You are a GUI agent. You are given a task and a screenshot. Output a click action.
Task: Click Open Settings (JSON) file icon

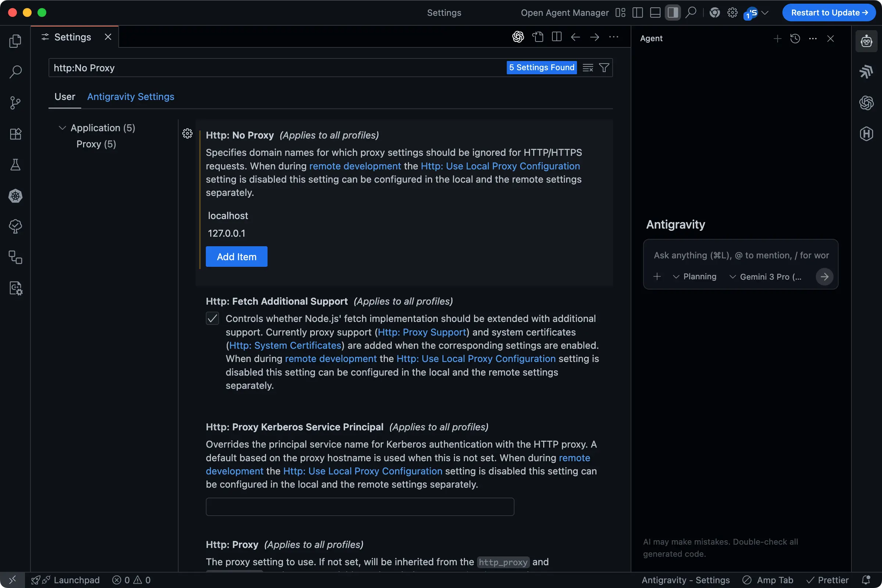tap(538, 37)
